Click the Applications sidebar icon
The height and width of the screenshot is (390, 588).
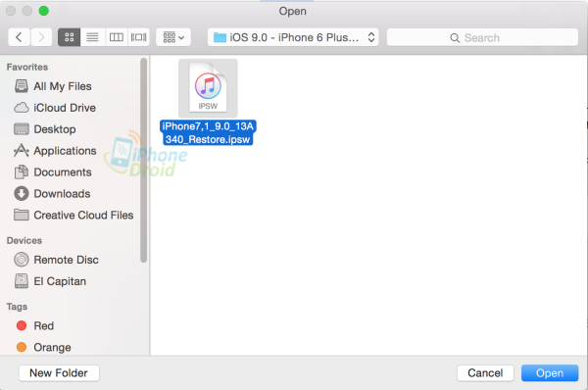pos(22,150)
